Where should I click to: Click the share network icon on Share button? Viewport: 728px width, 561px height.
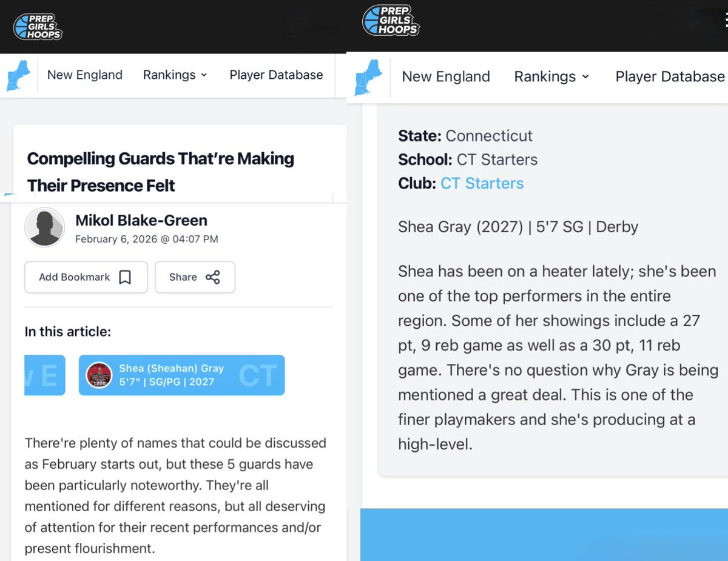coord(213,277)
